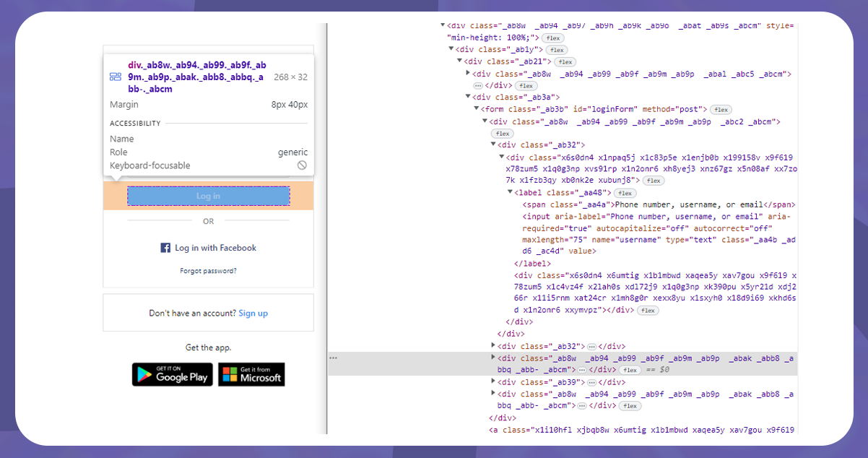Click the Log in button

coord(208,196)
